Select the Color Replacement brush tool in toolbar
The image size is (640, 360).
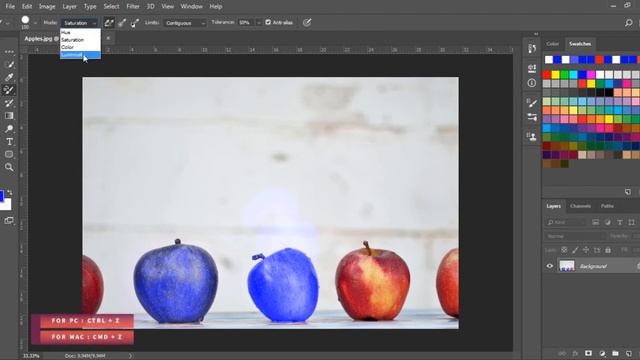[x=9, y=90]
